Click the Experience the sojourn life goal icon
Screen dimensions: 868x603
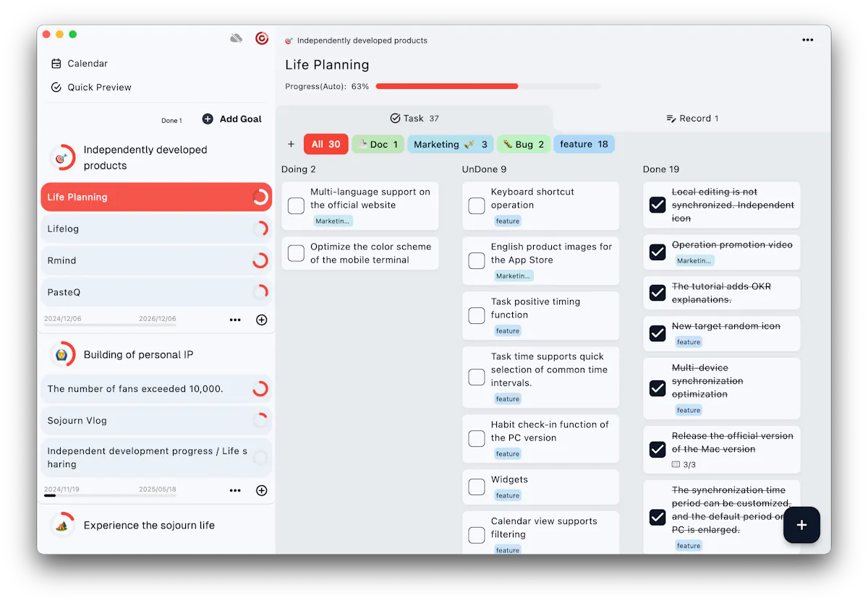coord(62,525)
